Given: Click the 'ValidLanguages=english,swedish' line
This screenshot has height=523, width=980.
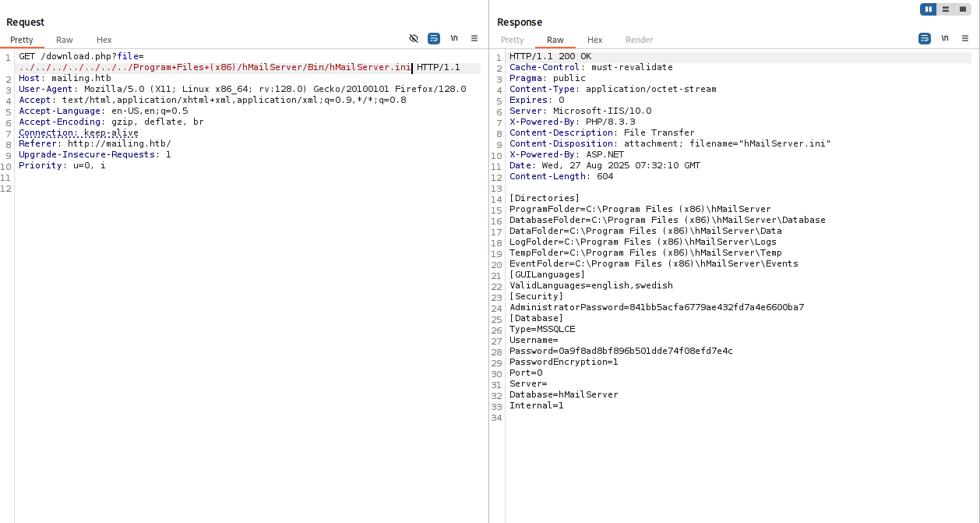Looking at the screenshot, I should point(591,285).
